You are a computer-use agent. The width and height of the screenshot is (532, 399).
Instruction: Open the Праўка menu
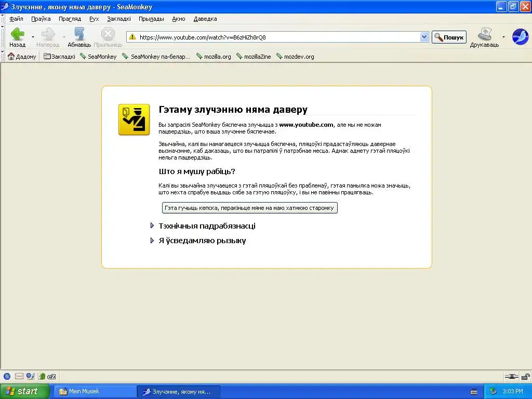[x=41, y=19]
